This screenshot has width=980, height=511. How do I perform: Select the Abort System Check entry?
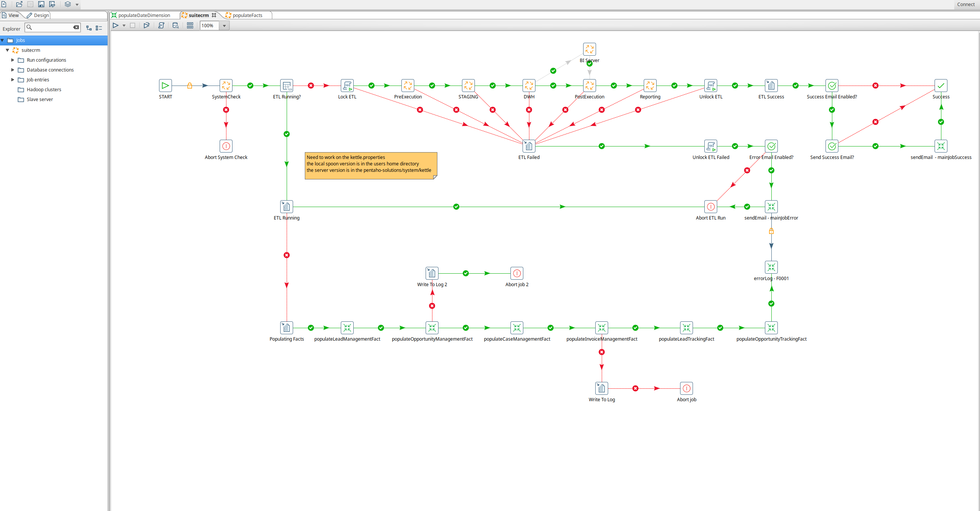[x=226, y=146]
